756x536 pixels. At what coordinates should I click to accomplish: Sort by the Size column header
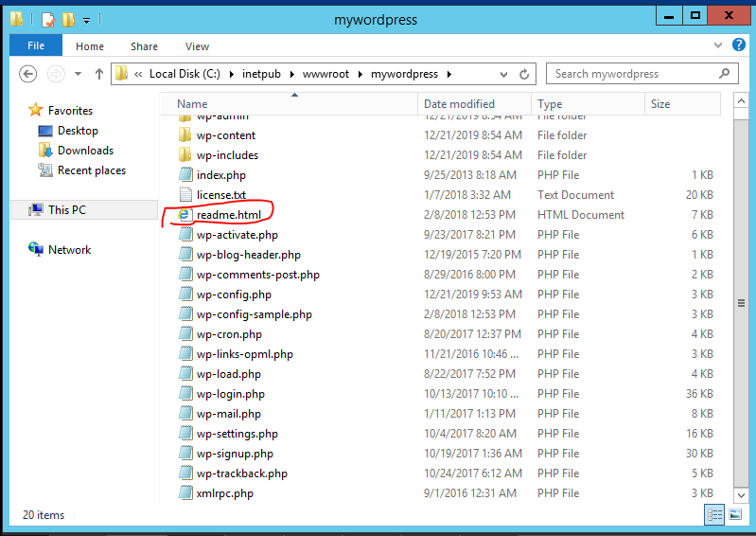click(x=683, y=104)
